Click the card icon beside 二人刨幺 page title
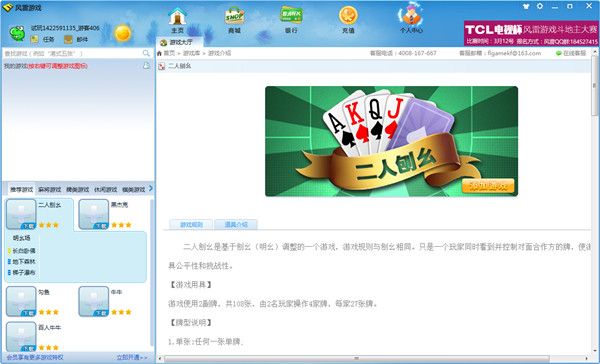Image resolution: width=600 pixels, height=364 pixels. pos(161,66)
